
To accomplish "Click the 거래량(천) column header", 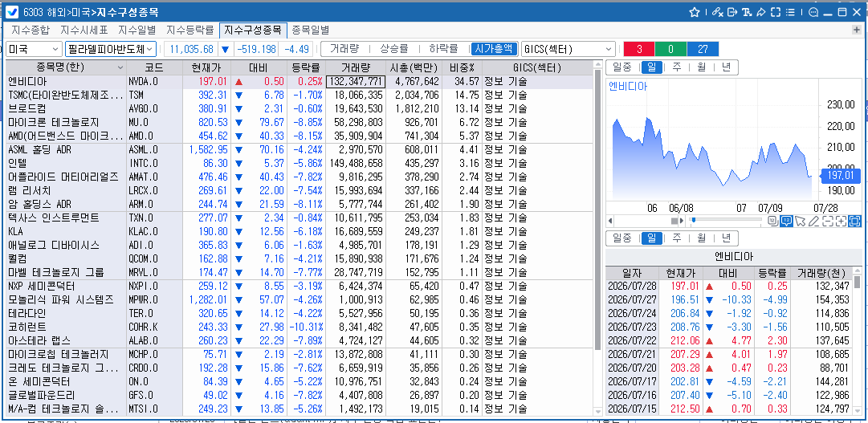I will (x=821, y=272).
